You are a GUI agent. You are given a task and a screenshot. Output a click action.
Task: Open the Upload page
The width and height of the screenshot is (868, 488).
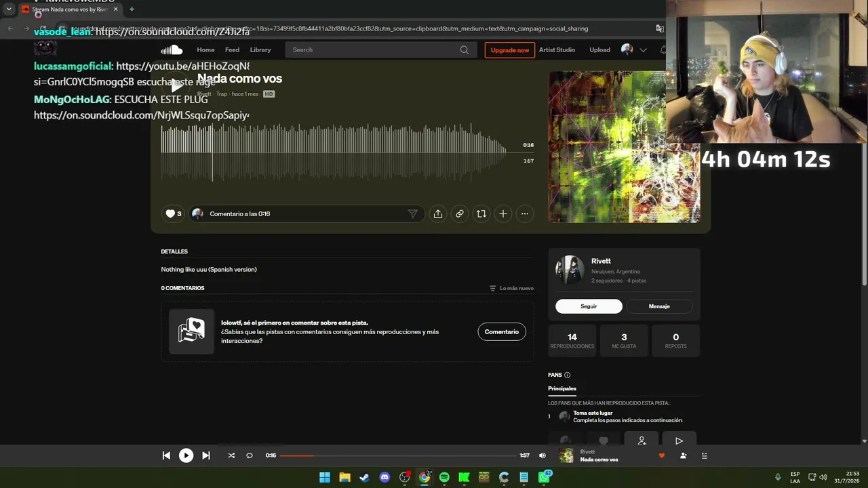599,49
